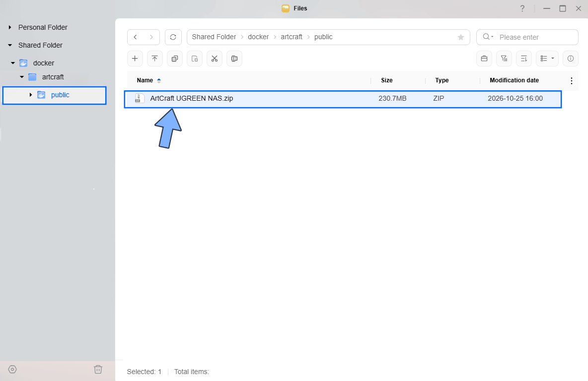This screenshot has width=588, height=381.
Task: Click artcraft in the breadcrumb path
Action: tap(292, 37)
